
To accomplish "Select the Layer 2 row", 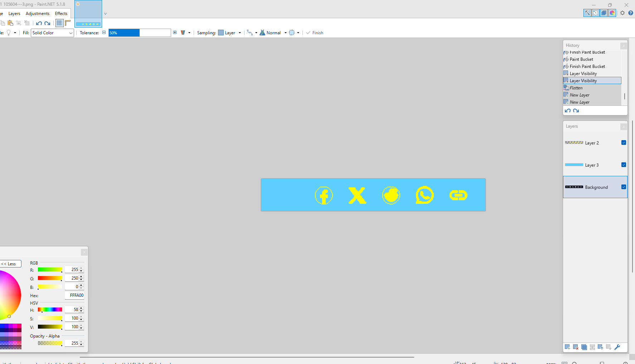I will point(595,143).
